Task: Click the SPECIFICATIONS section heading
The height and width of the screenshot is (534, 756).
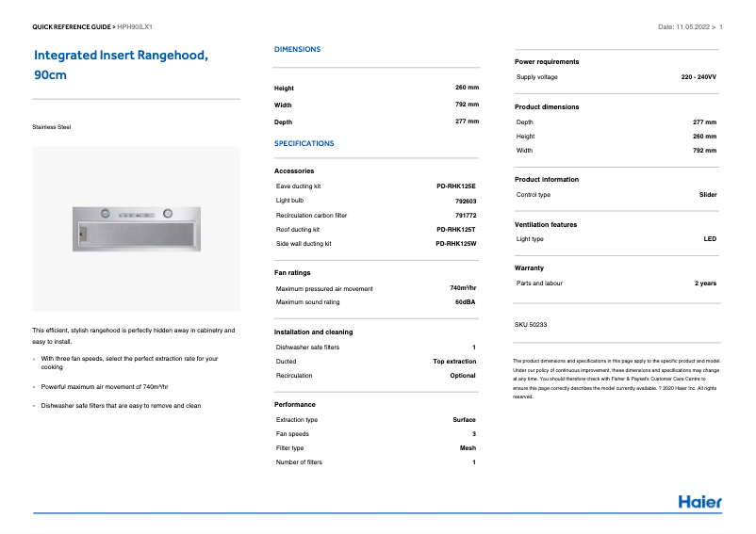Action: pyautogui.click(x=304, y=144)
